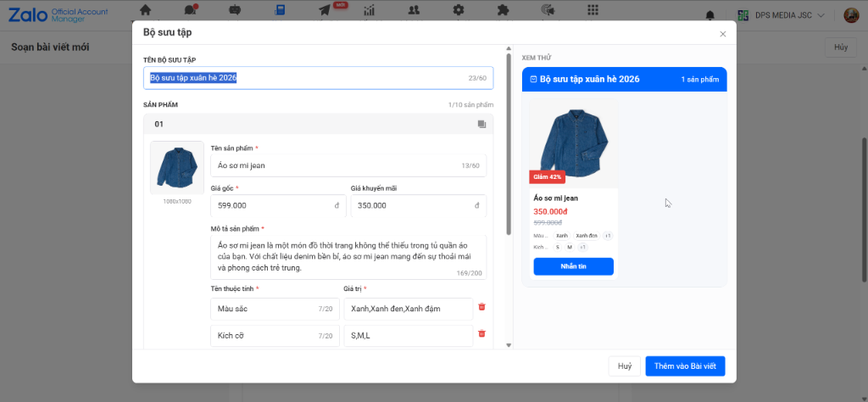Edit the Tên bộ sưu tập field

click(319, 78)
